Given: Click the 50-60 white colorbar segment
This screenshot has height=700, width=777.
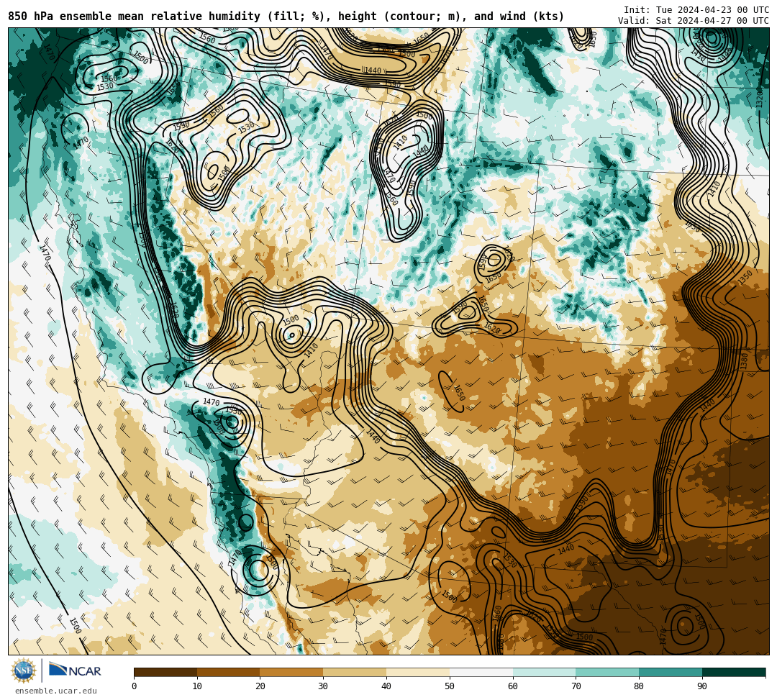Looking at the screenshot, I should tap(481, 672).
